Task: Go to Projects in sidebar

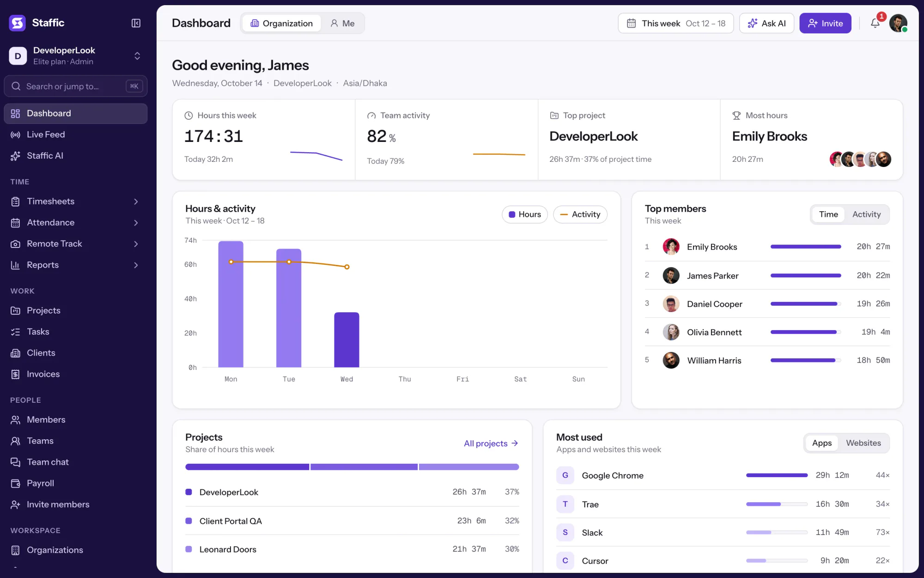Action: (x=75, y=310)
